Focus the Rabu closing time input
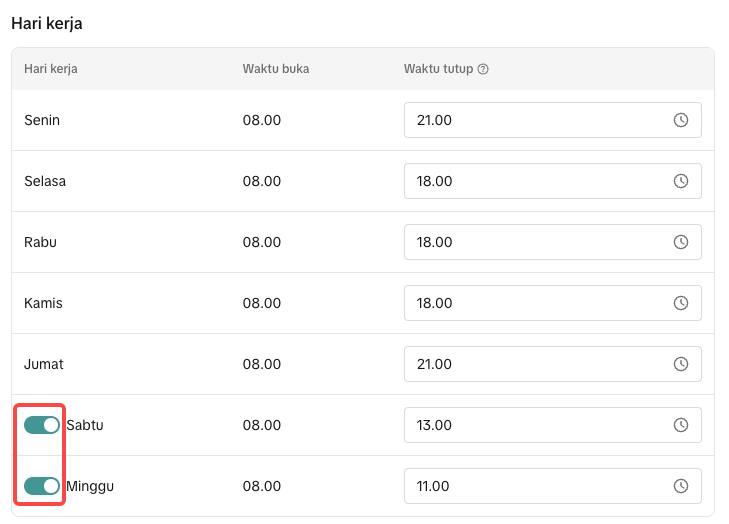The height and width of the screenshot is (524, 729). tap(535, 242)
